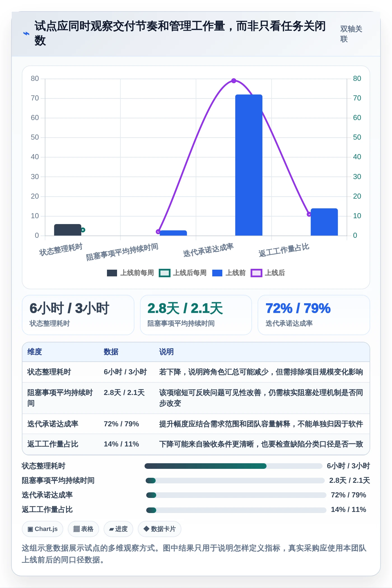Click the 2.8天 / 2.1天 data card
This screenshot has height=588, width=392.
(x=196, y=315)
